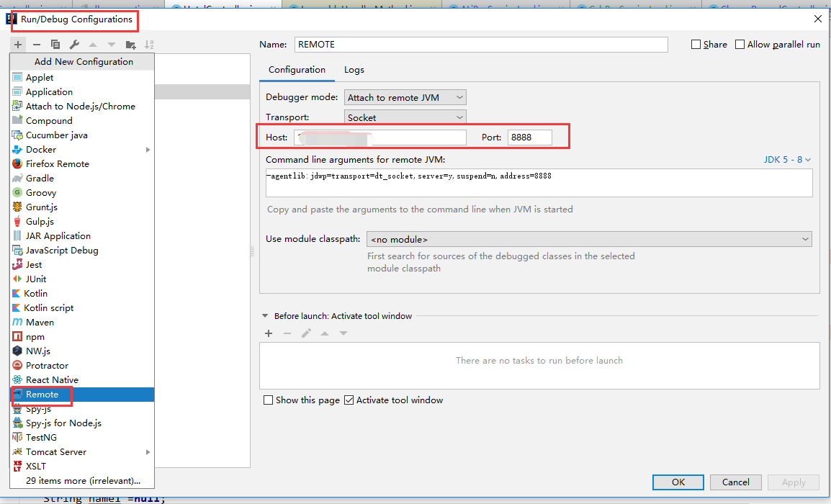Switch to the Logs tab

point(354,69)
